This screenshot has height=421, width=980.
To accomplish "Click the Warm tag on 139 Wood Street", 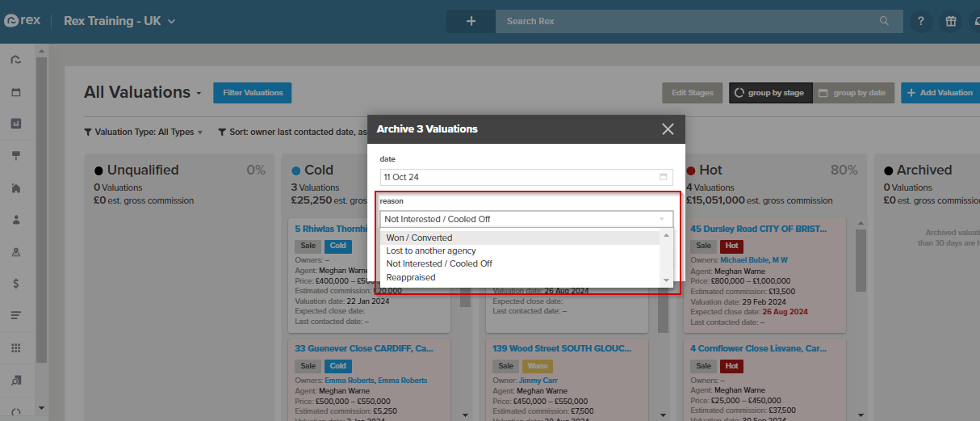I will (538, 366).
